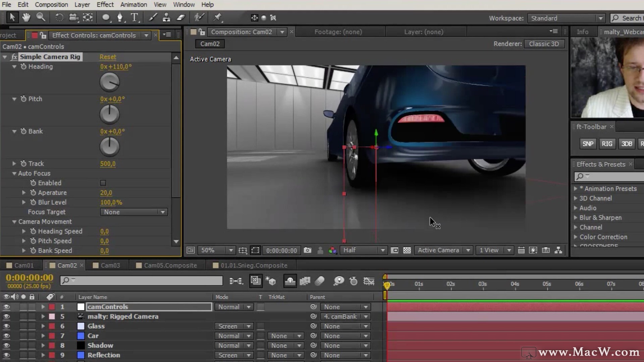Hide the Glass layer
644x362 pixels.
(x=6, y=326)
